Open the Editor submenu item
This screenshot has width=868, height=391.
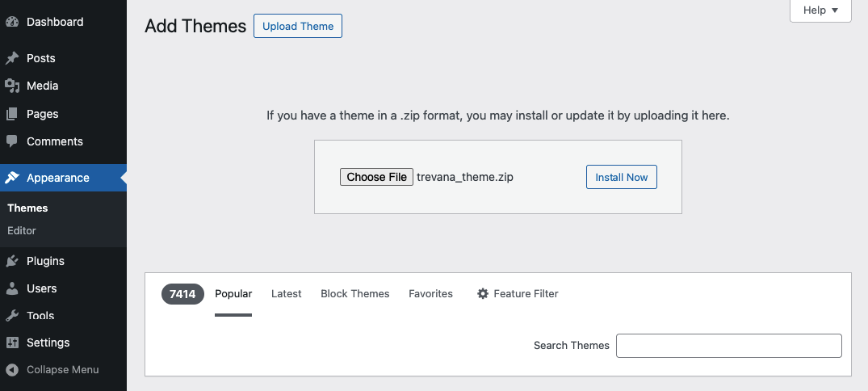[22, 230]
